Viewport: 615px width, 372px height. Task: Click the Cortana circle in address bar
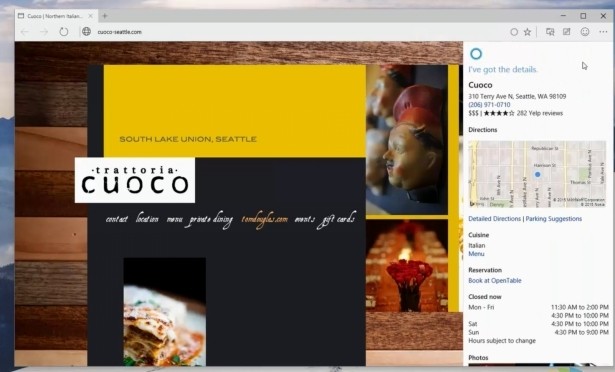pyautogui.click(x=514, y=32)
